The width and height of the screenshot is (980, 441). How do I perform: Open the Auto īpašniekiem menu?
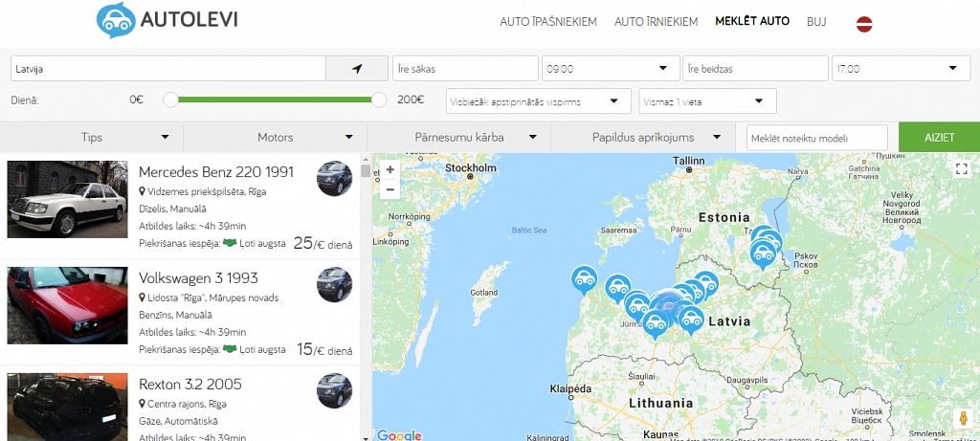[548, 22]
